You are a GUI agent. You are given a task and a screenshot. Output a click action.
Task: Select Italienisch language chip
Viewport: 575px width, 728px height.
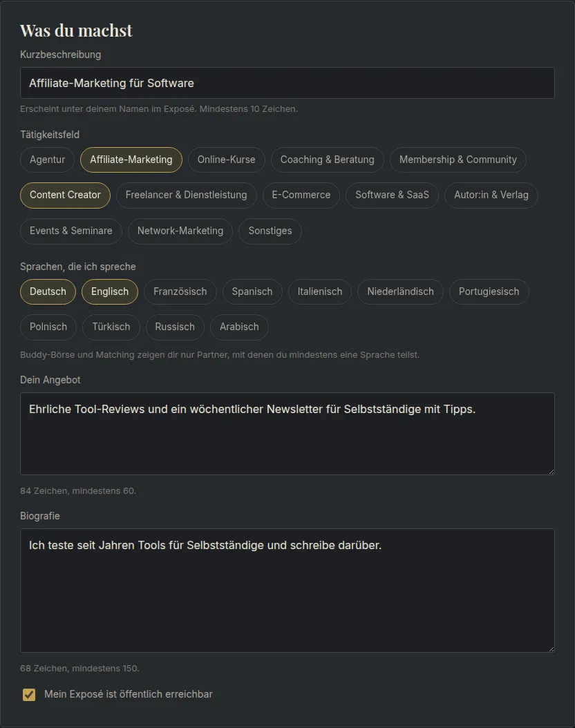pyautogui.click(x=319, y=291)
